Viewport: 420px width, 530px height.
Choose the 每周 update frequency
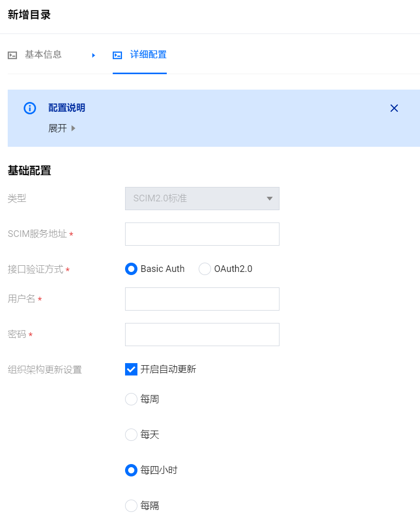pos(131,399)
